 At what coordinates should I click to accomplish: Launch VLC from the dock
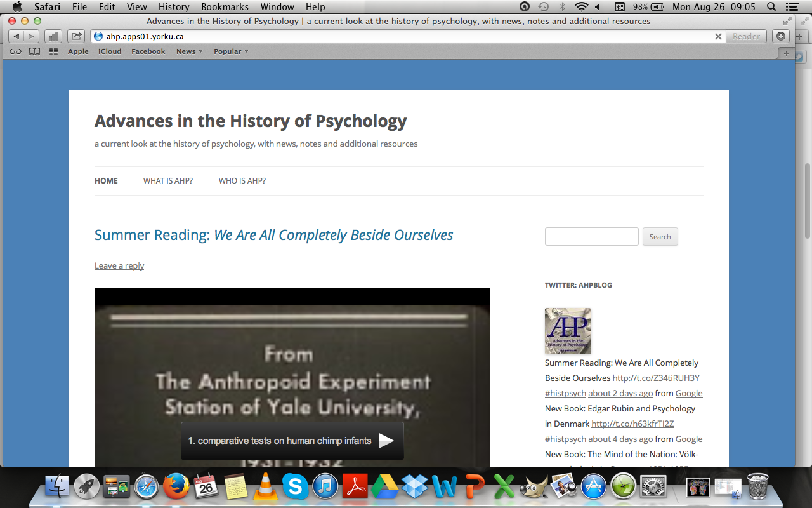265,488
